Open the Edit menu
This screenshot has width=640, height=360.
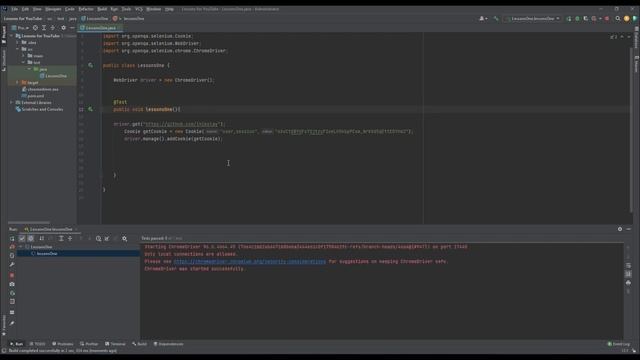25,9
